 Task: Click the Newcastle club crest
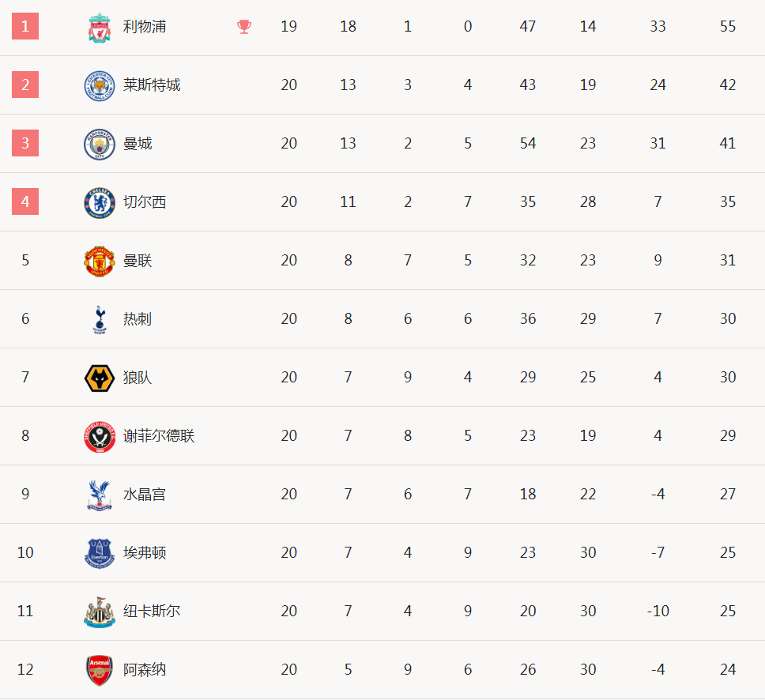pos(100,612)
